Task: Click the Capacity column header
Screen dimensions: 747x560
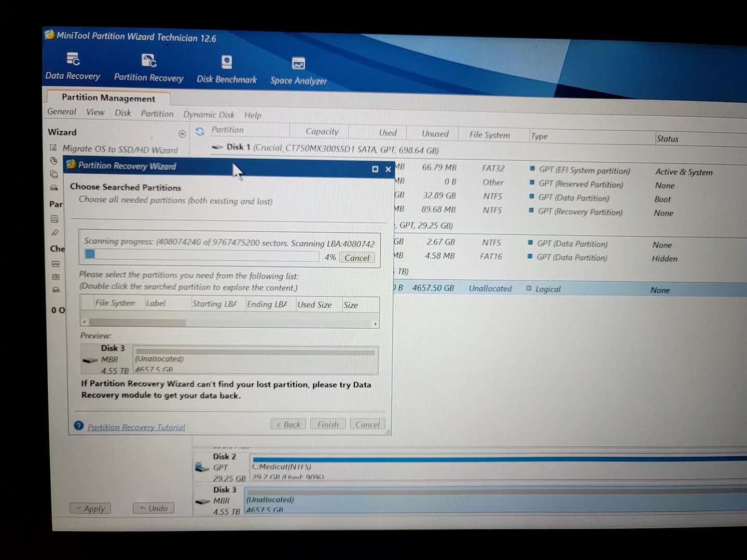Action: tap(322, 132)
